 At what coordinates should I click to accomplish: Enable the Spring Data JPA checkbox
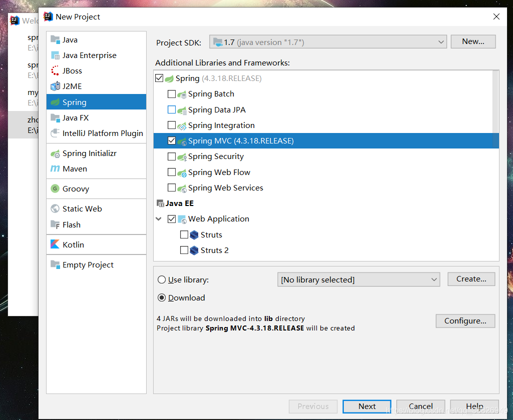172,109
